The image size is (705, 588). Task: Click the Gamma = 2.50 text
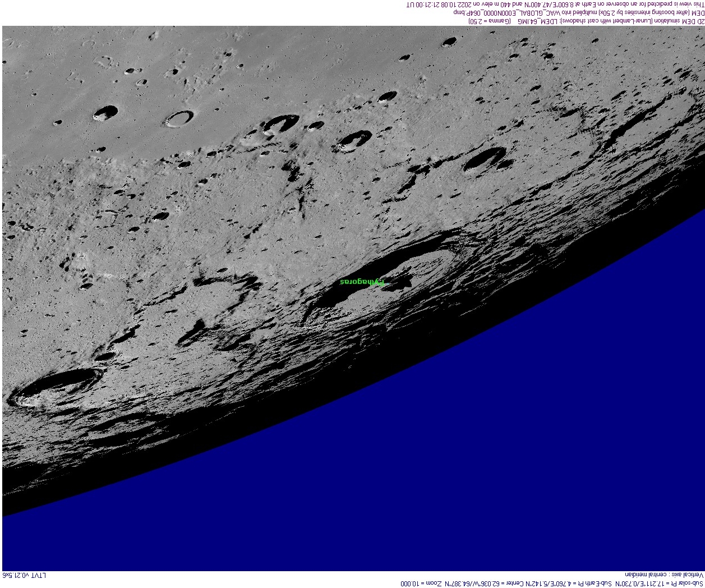pos(490,20)
